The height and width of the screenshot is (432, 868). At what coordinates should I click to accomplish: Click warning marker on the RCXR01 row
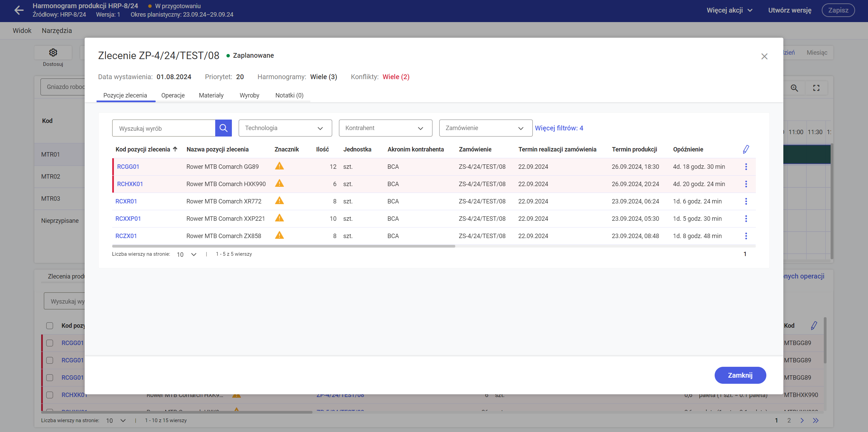click(279, 201)
